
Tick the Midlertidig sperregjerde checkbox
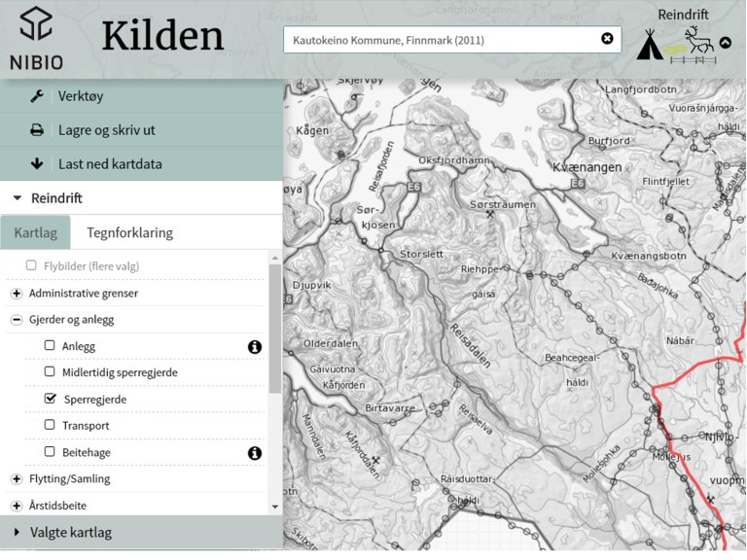50,371
